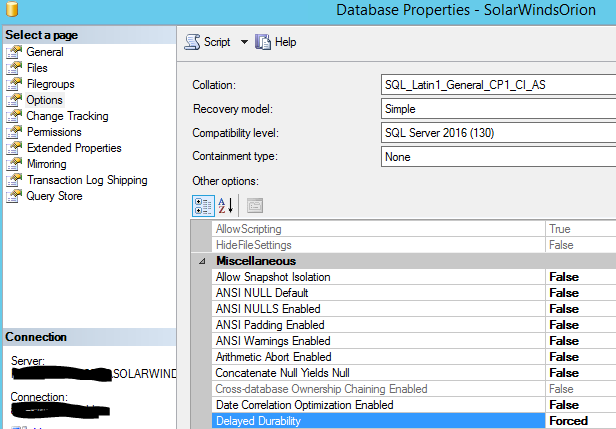This screenshot has height=429, width=616.
Task: Select the Options page
Action: [44, 100]
